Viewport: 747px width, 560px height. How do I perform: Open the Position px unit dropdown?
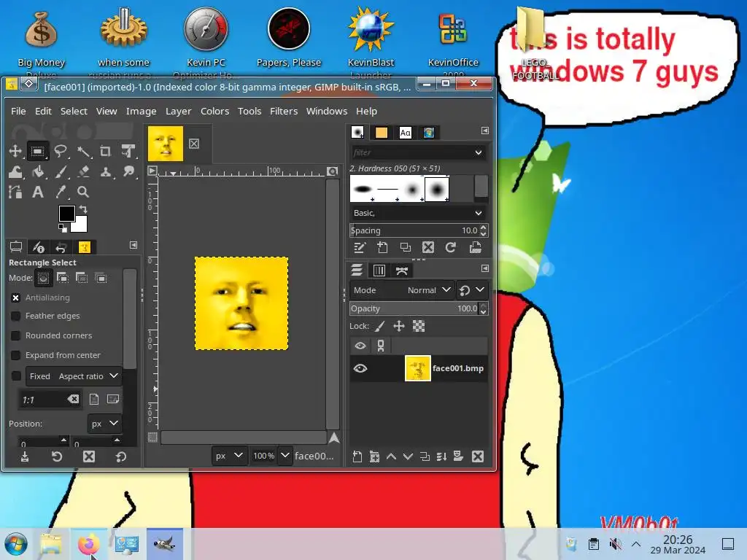tap(104, 424)
